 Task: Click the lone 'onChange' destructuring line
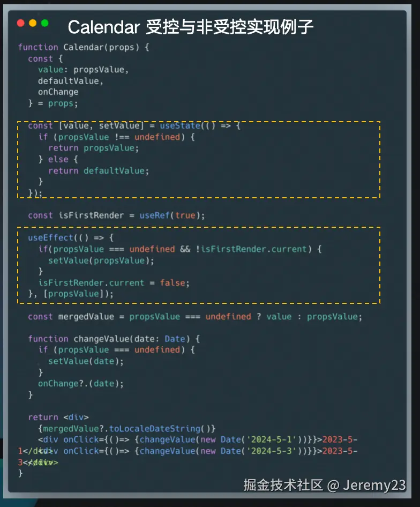point(58,92)
